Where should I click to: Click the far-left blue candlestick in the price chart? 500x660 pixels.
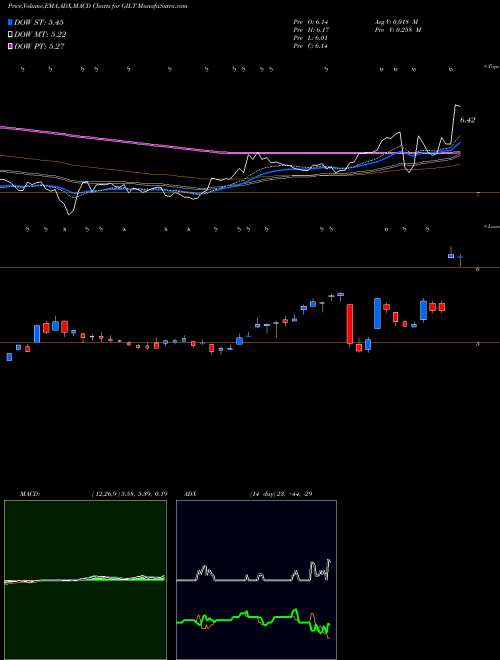pos(9,357)
